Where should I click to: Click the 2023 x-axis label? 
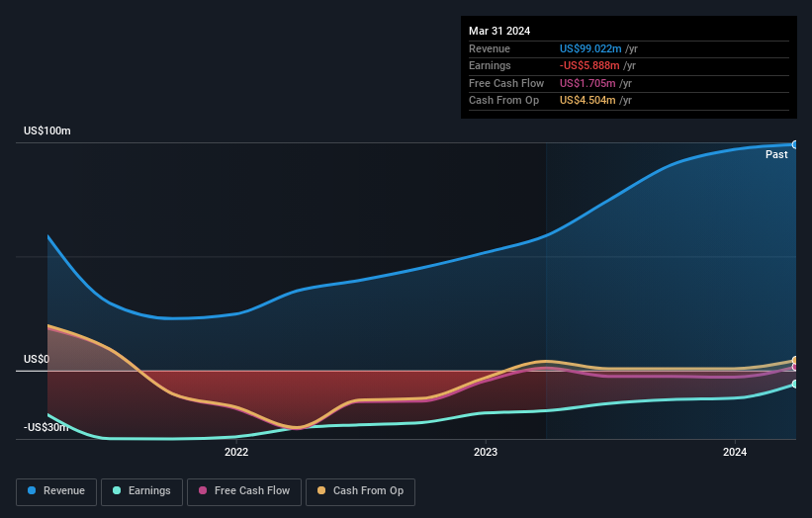tap(486, 452)
